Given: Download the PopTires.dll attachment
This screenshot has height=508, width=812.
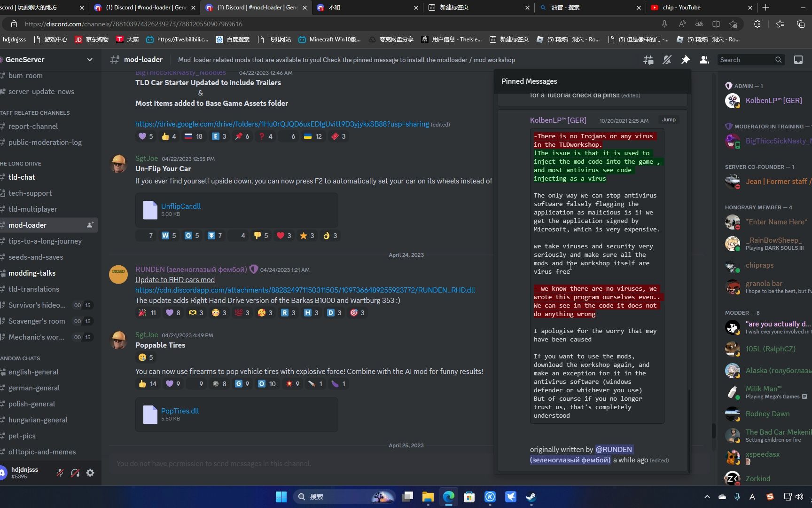Looking at the screenshot, I should [180, 411].
